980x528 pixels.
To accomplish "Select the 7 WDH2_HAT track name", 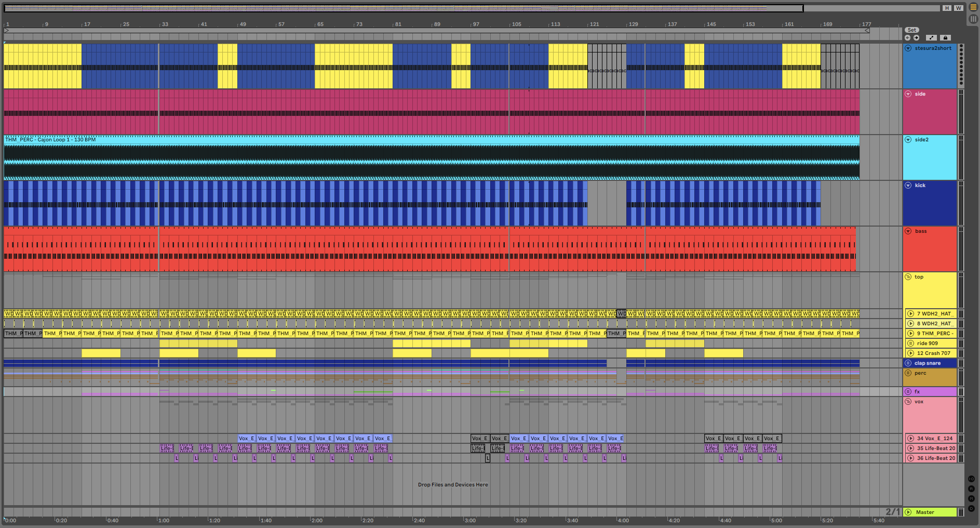I will (934, 314).
